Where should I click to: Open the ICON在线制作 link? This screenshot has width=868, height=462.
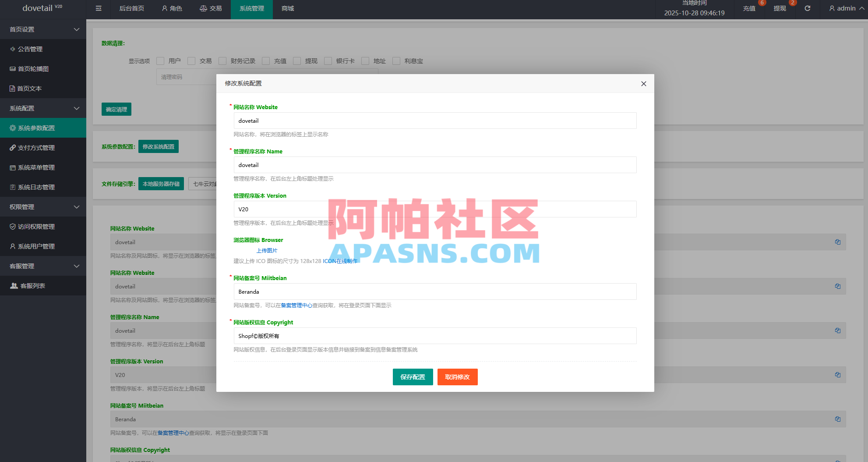[x=340, y=261]
